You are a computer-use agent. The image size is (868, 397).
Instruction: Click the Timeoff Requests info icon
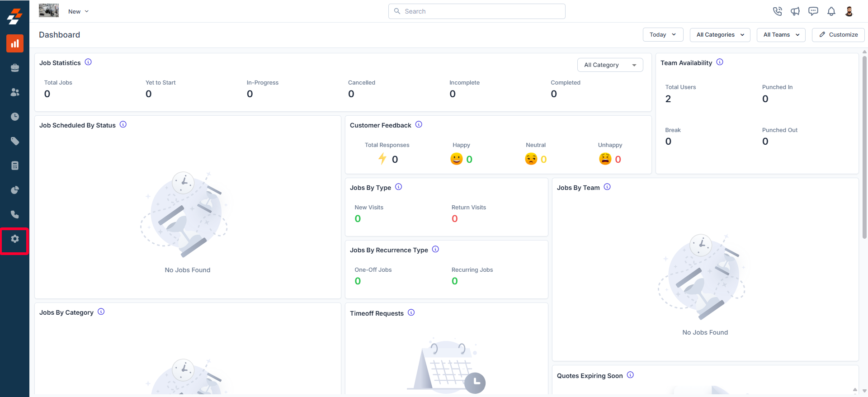(411, 312)
